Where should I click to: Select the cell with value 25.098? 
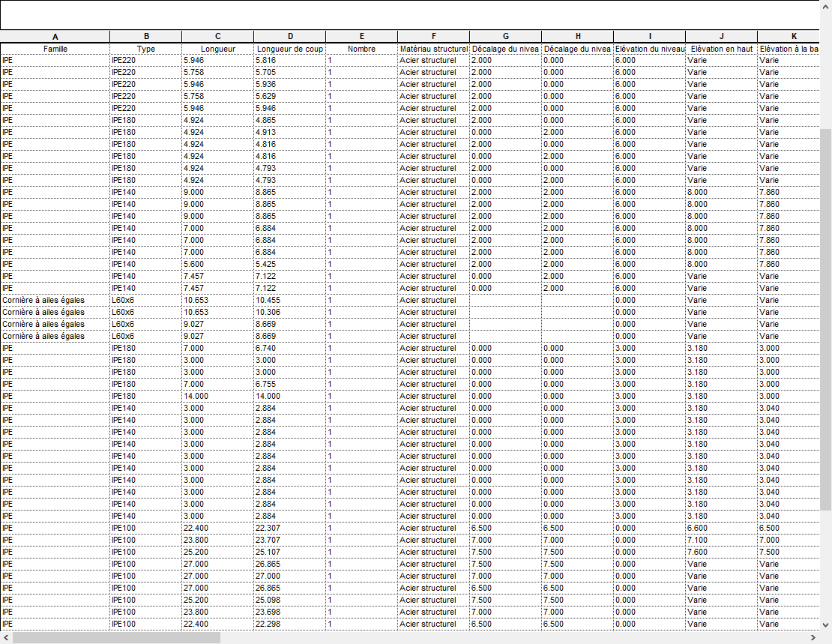289,600
